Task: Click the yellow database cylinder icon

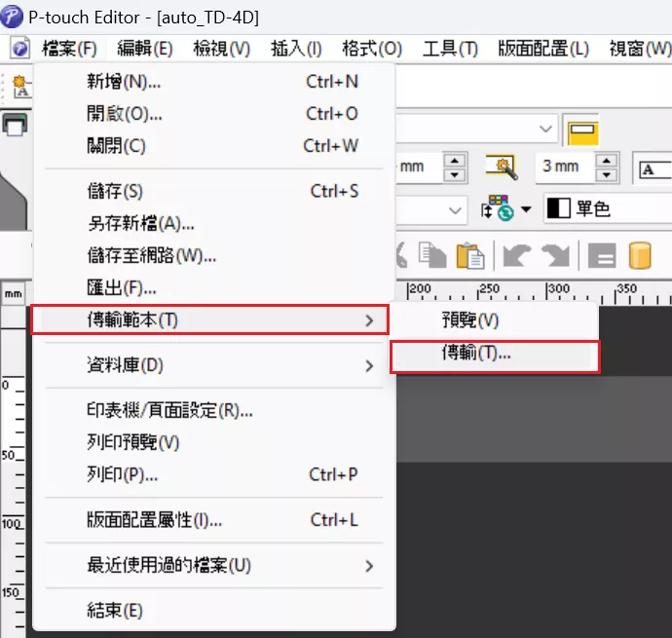Action: 639,256
